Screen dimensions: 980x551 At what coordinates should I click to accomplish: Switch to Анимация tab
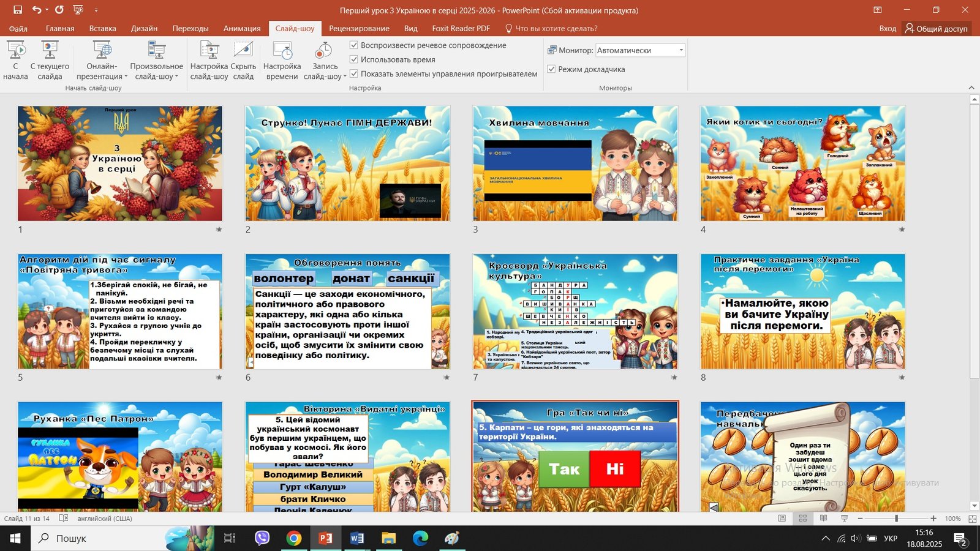point(242,28)
